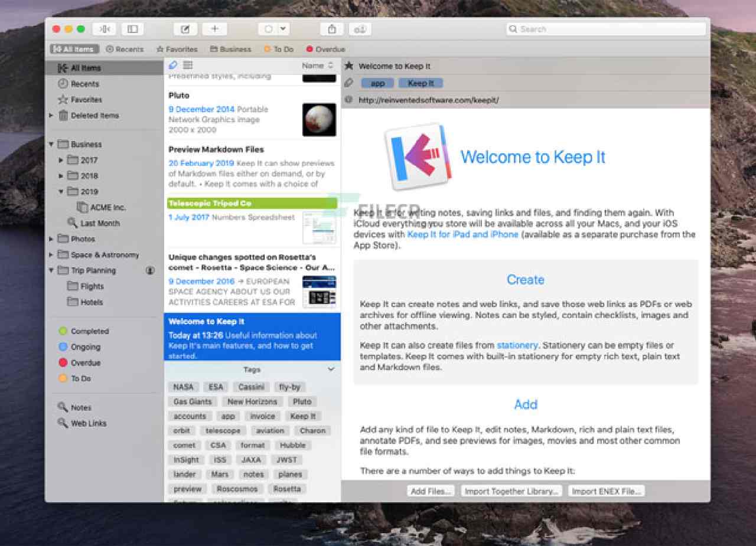Select the Telescopic Tripod Co item

pos(252,220)
